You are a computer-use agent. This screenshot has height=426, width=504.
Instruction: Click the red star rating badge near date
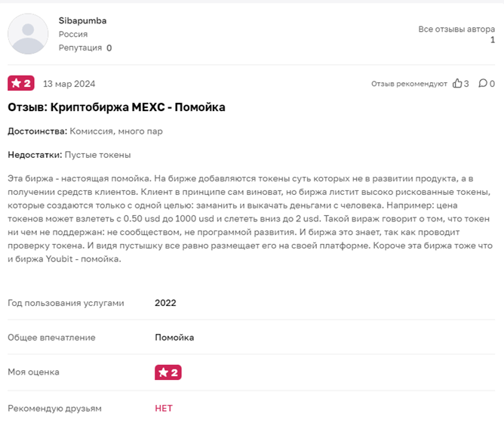point(21,83)
